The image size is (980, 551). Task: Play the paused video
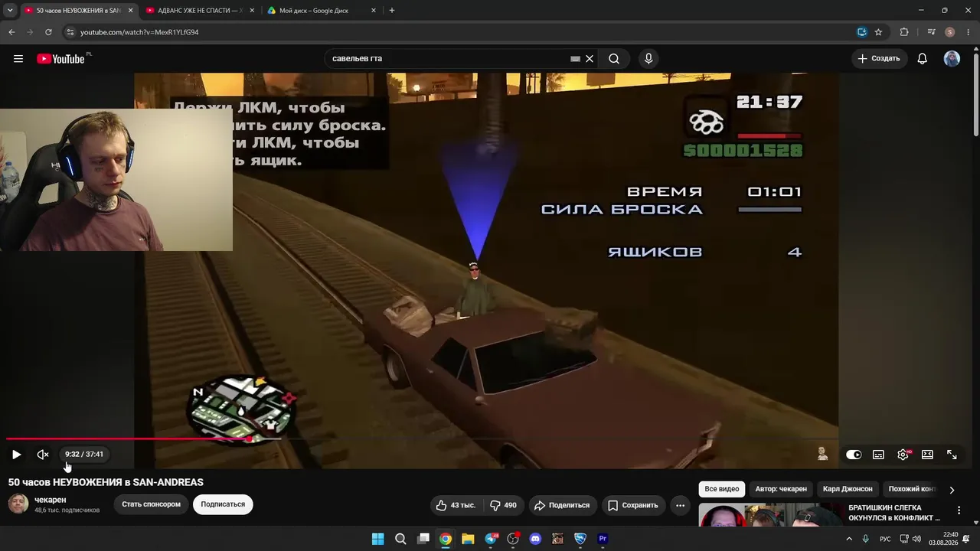click(x=16, y=455)
